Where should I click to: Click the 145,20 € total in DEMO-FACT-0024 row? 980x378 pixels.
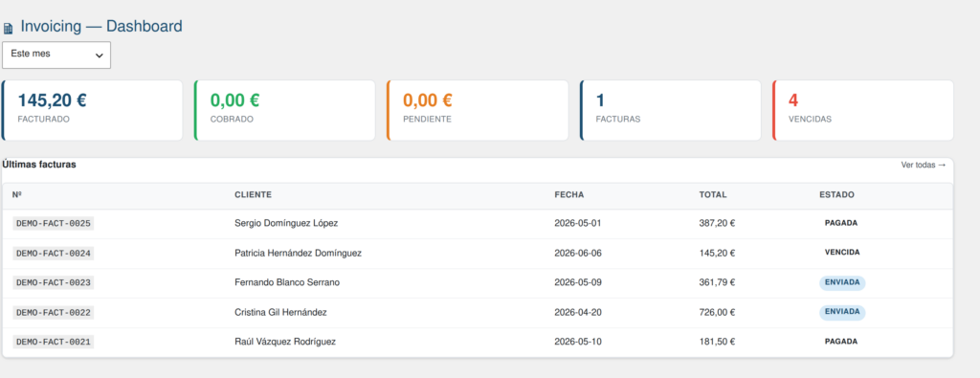tap(717, 253)
